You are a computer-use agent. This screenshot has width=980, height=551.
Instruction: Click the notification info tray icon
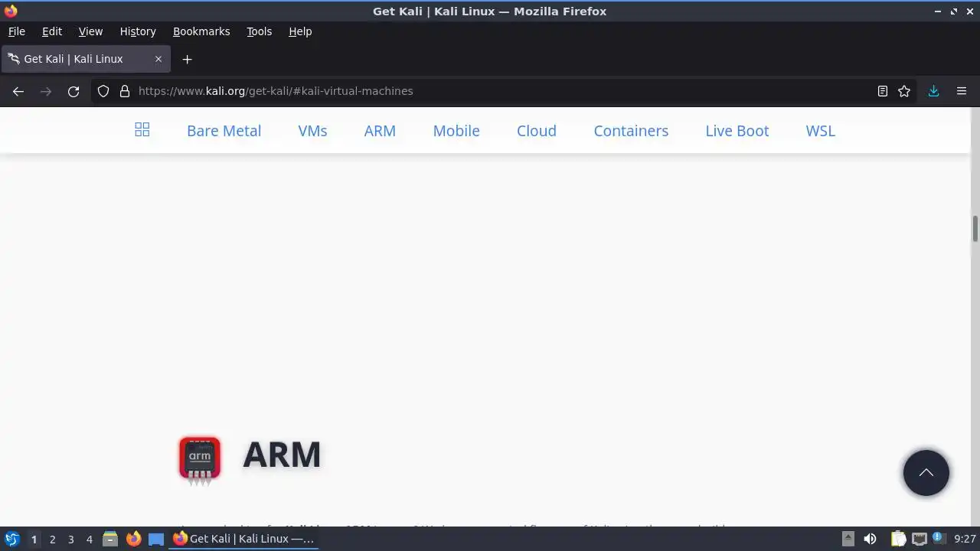click(x=938, y=539)
